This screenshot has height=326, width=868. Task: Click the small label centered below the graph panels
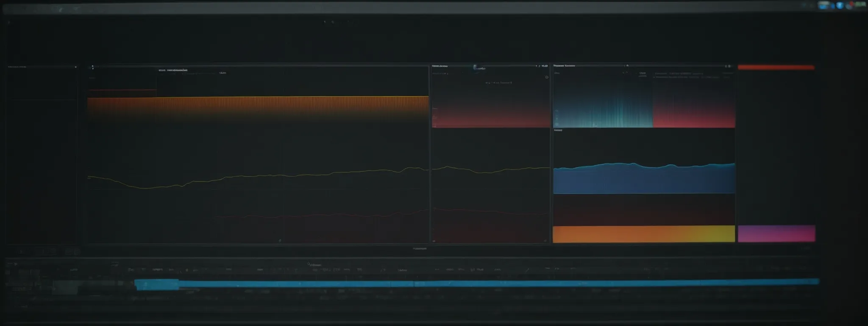coord(420,249)
